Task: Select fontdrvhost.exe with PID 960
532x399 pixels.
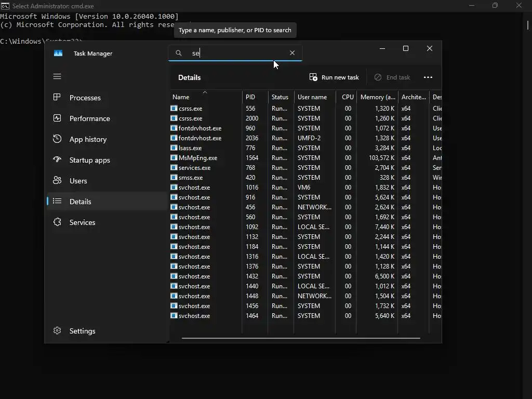Action: point(305,128)
